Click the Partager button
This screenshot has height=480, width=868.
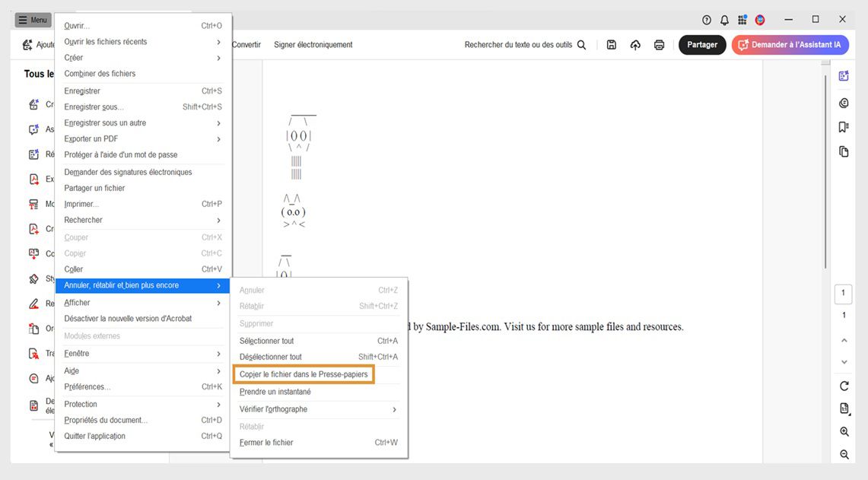(x=702, y=45)
